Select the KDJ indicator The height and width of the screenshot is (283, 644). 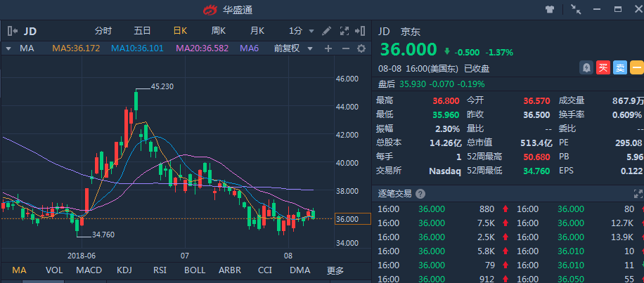click(126, 270)
